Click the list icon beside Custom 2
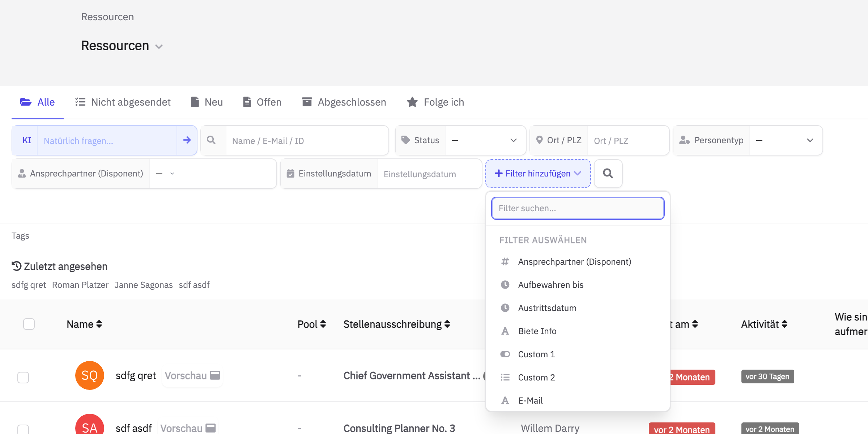This screenshot has height=434, width=868. pos(505,377)
